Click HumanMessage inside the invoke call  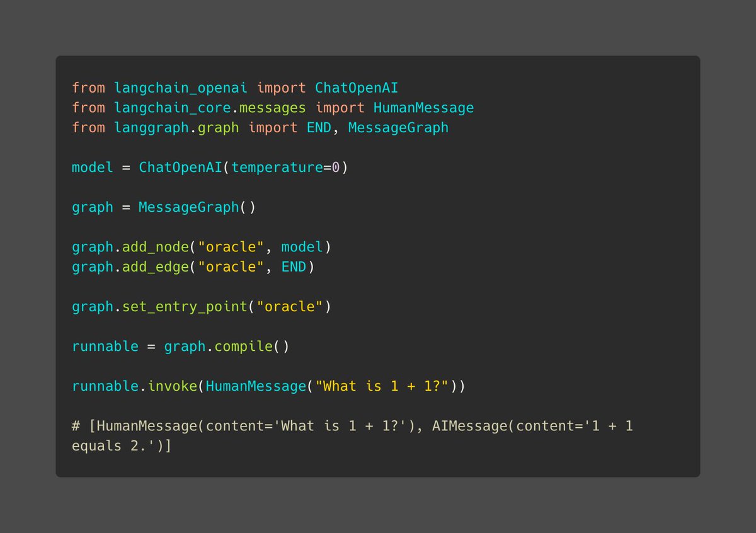point(256,386)
